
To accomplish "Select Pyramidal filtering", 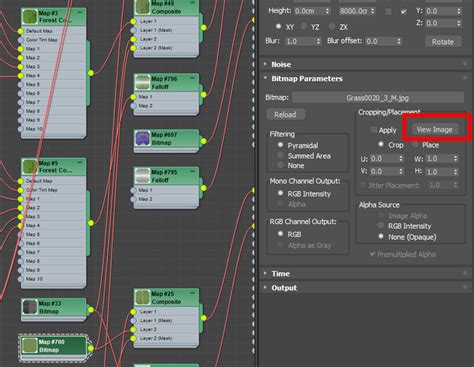I will pos(280,145).
